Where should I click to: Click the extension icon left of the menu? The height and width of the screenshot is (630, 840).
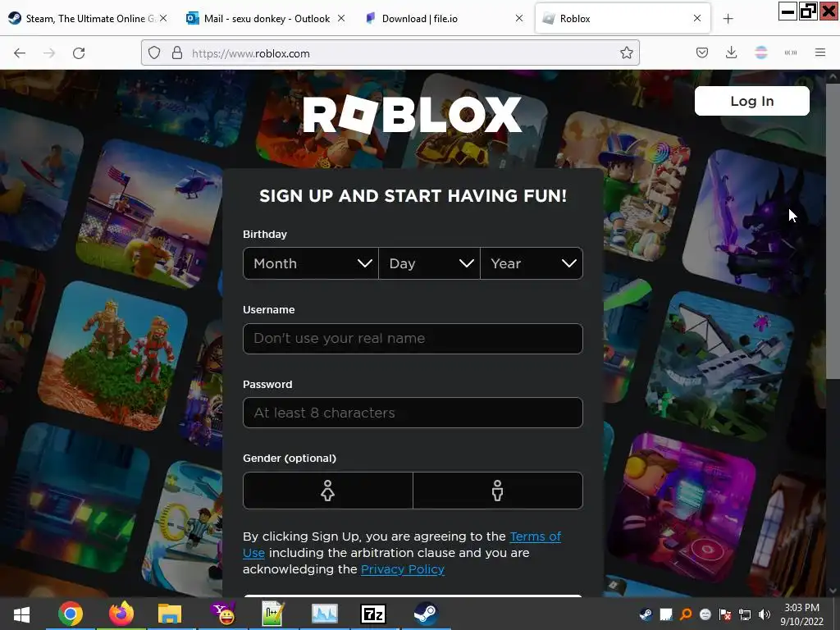(x=791, y=52)
